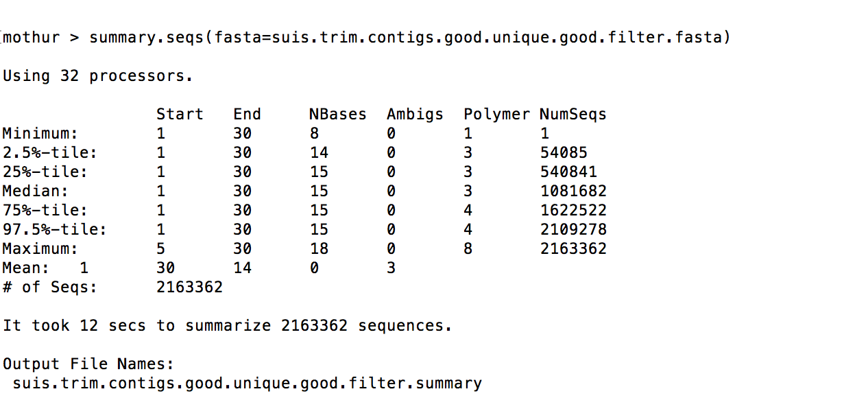Screen dimensions: 868x398
Task: Click NumSeqs value 1081682
Action: [573, 191]
